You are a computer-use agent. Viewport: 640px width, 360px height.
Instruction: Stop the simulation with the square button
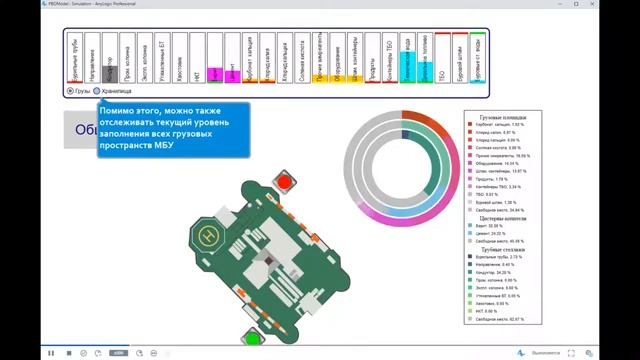[x=69, y=353]
